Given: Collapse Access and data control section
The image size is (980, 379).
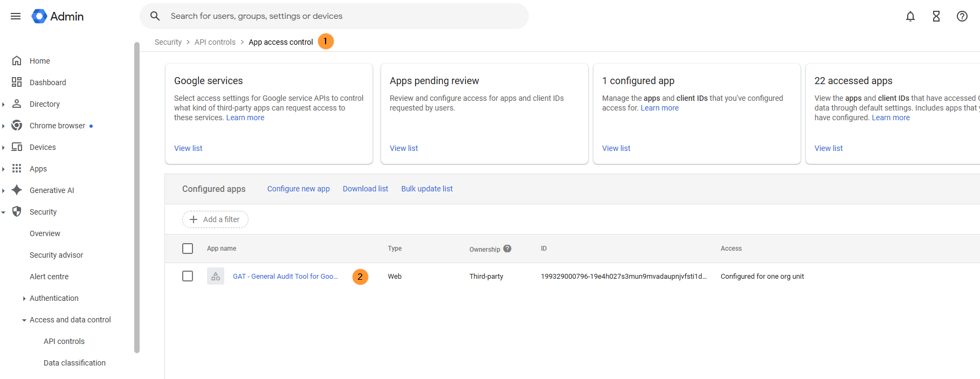Looking at the screenshot, I should click(x=24, y=320).
